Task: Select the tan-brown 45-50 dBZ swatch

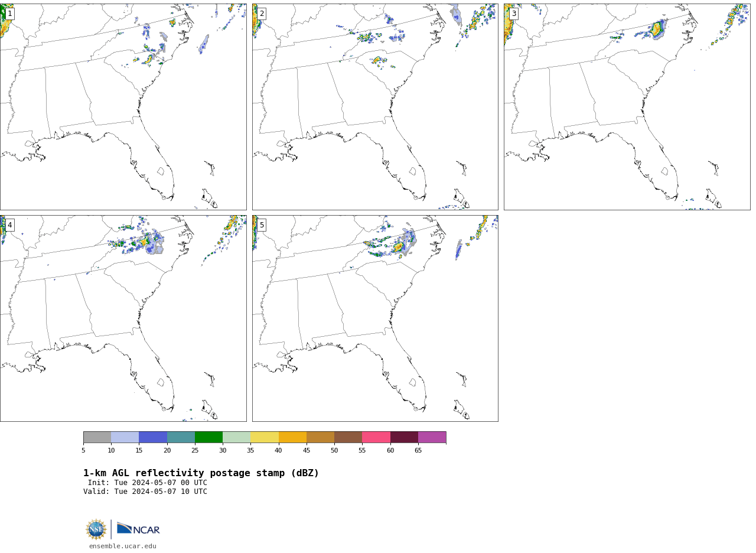Action: [320, 437]
